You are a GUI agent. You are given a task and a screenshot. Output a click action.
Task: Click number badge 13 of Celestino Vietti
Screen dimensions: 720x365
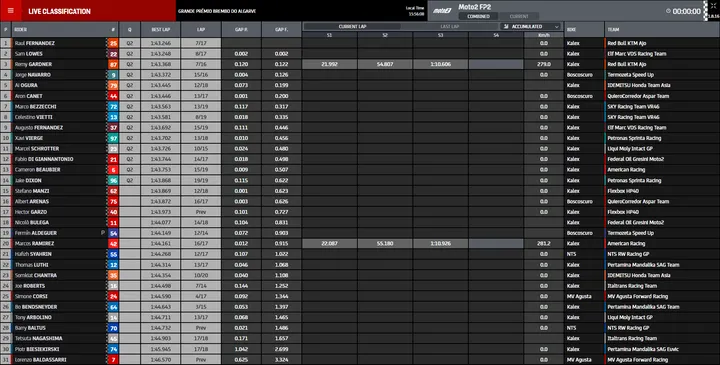[113, 117]
